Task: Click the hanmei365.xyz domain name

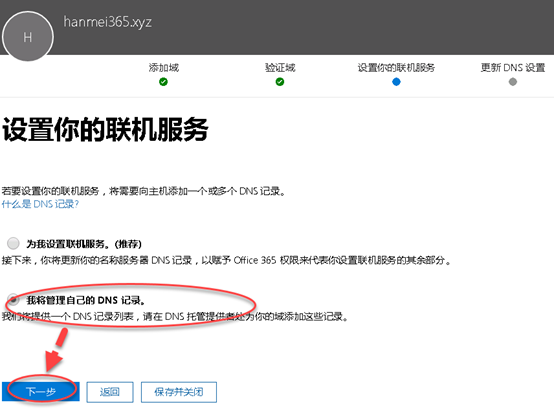Action: point(108,22)
